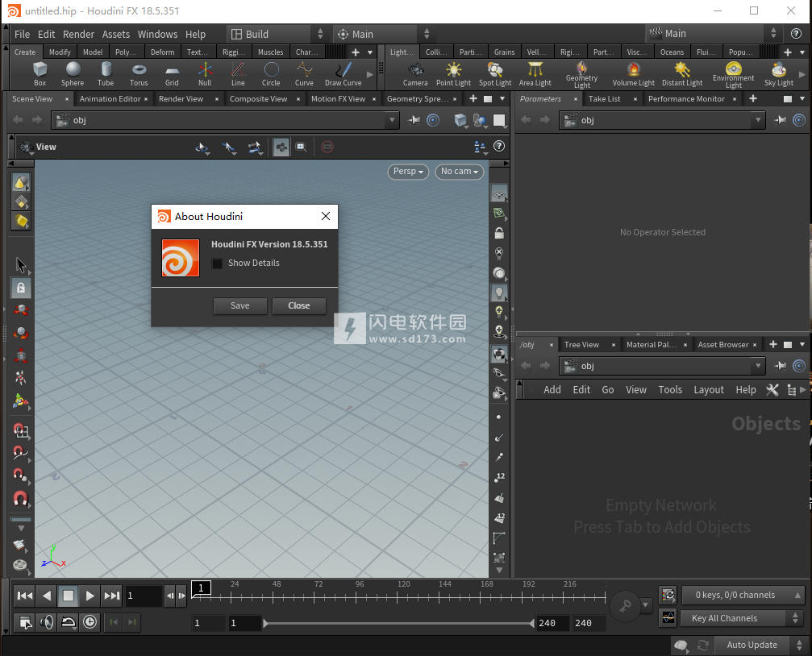Add a Sky Light
This screenshot has height=656, width=812.
[779, 73]
